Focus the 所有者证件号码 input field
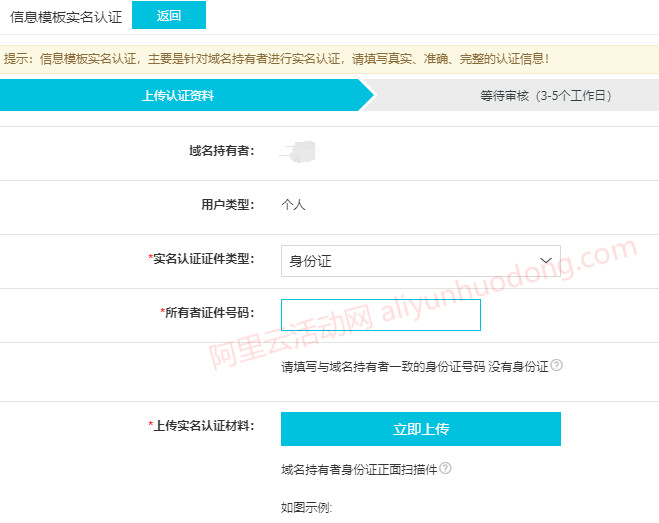This screenshot has width=659, height=523. [381, 315]
